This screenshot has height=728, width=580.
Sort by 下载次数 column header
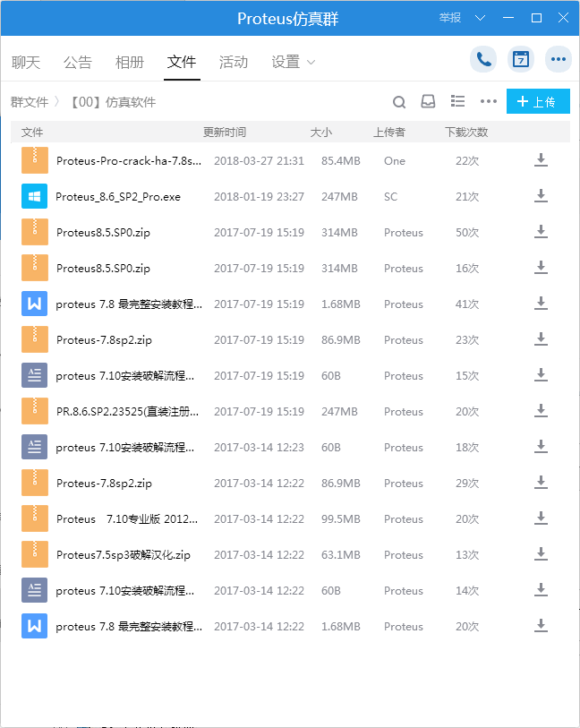(466, 133)
